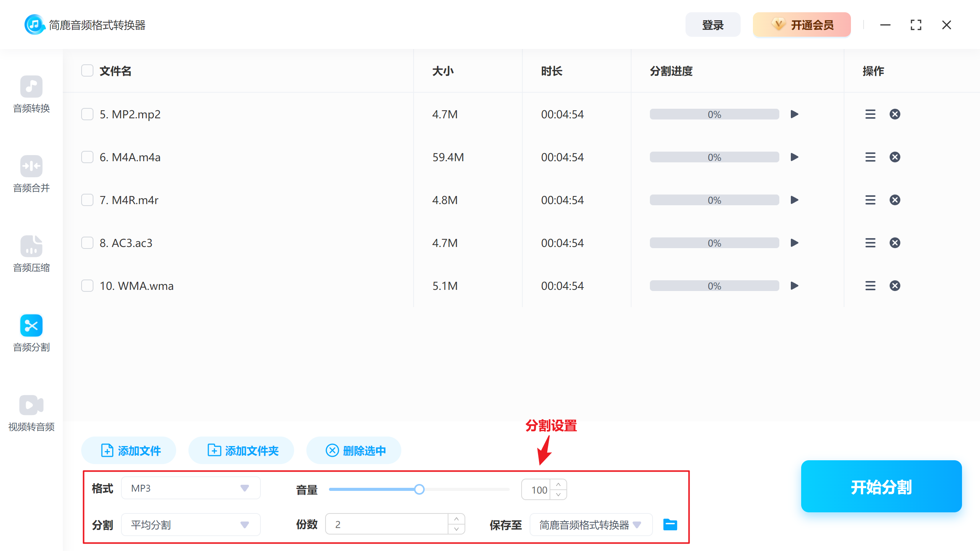The height and width of the screenshot is (551, 980).
Task: Open split settings for 6. M4A.m4a
Action: coord(870,157)
